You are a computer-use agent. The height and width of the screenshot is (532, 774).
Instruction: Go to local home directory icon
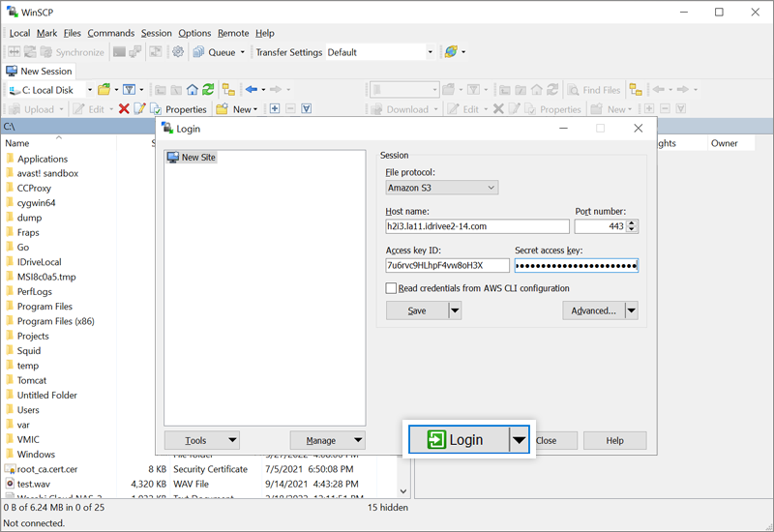[x=192, y=89]
